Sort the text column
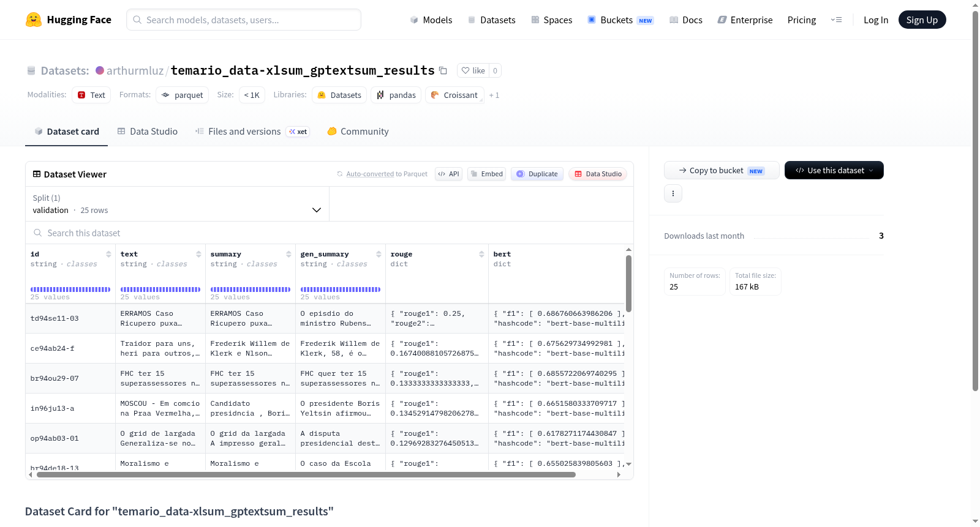980x527 pixels. tap(198, 254)
